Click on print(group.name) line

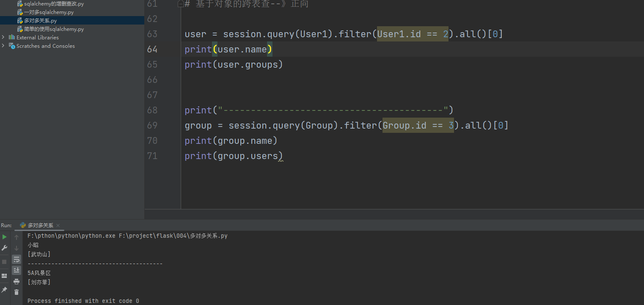tap(231, 140)
